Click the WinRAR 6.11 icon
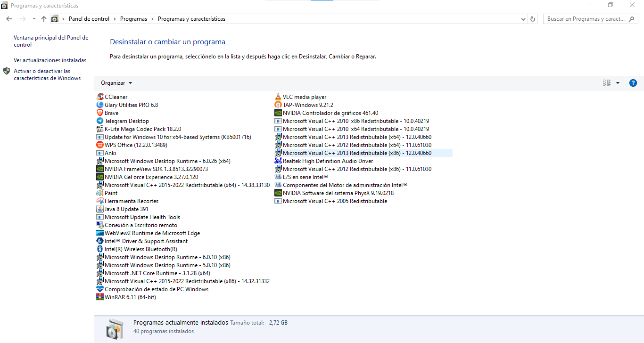This screenshot has width=644, height=343. click(x=100, y=297)
